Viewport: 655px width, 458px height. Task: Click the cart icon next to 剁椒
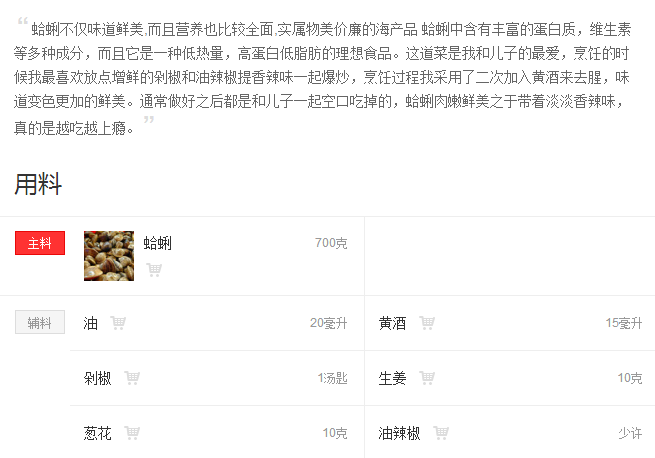click(132, 378)
